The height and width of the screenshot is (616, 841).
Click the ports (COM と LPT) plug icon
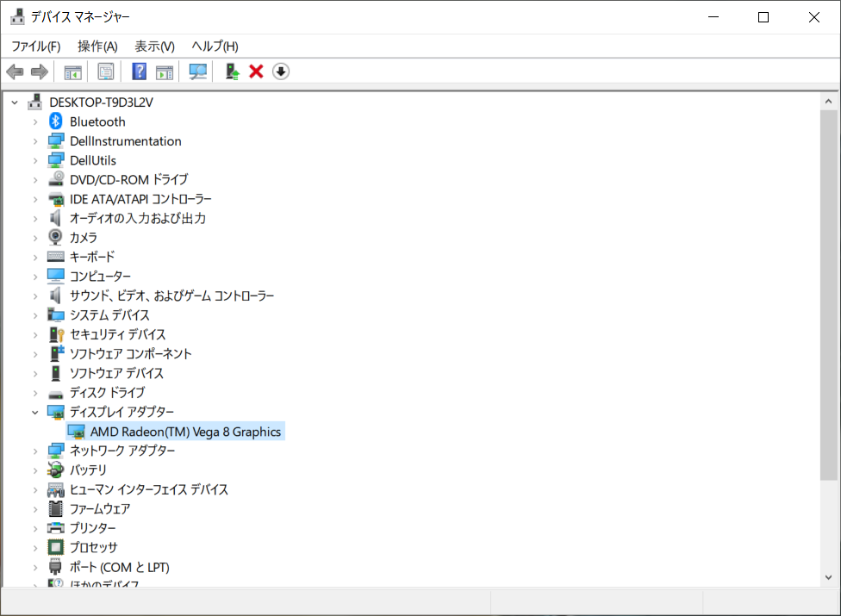coord(55,567)
